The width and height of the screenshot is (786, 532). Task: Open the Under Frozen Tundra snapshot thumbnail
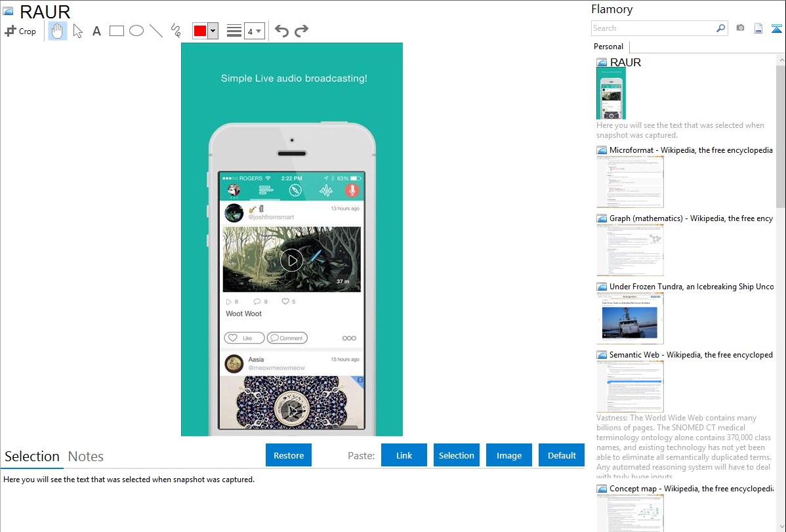click(x=630, y=318)
